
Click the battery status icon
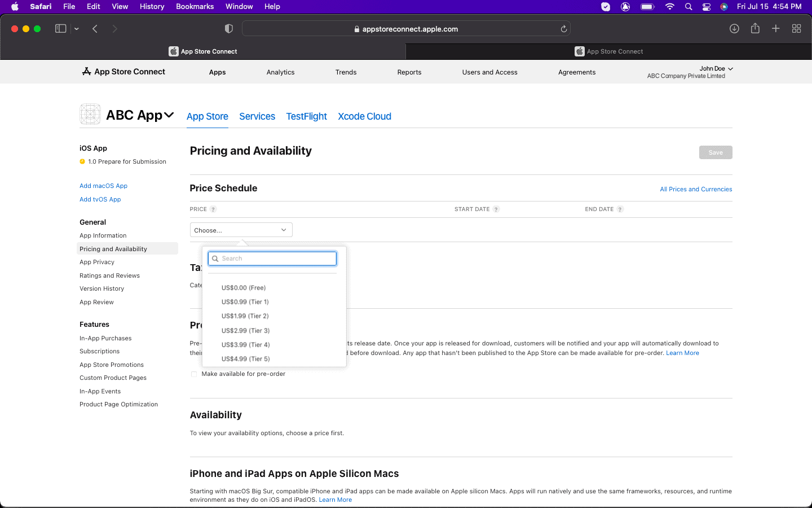point(647,7)
